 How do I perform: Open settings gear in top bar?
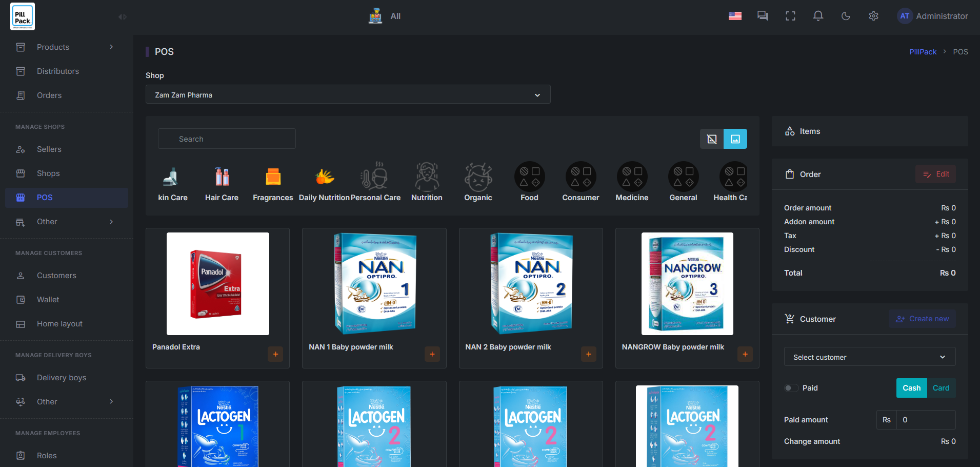(x=873, y=16)
